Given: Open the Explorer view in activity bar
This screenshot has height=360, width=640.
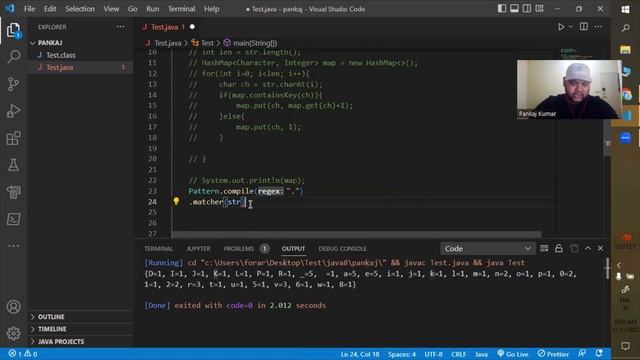Looking at the screenshot, I should [x=13, y=30].
